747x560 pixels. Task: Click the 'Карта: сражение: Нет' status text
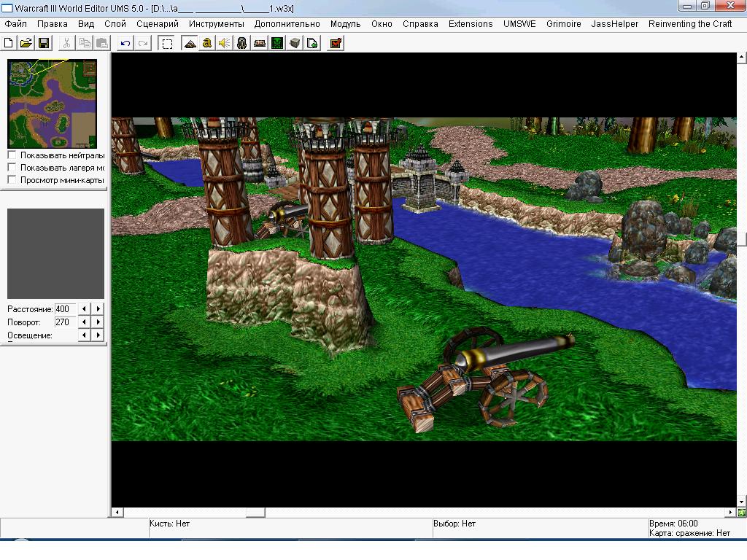coord(689,533)
